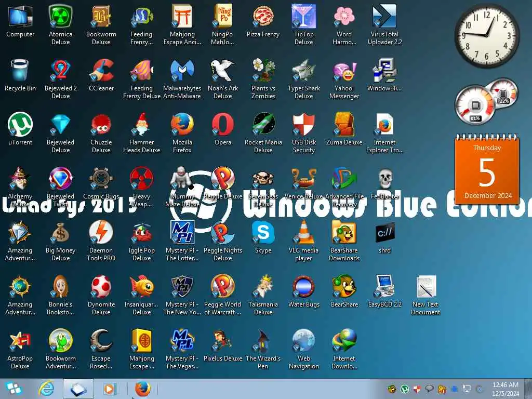Click the FedBooter skull icon
Screen dimensions: 532x399
[x=385, y=178]
